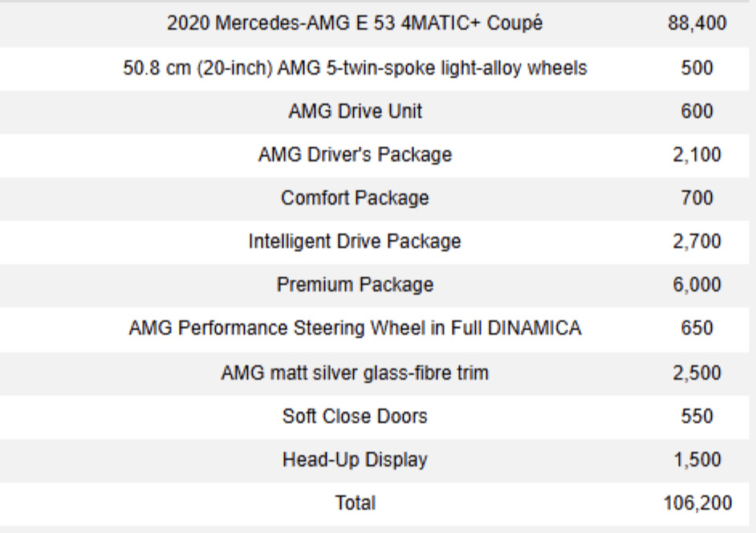The image size is (756, 533).
Task: Select the AMG Driver's Package label
Action: click(355, 155)
